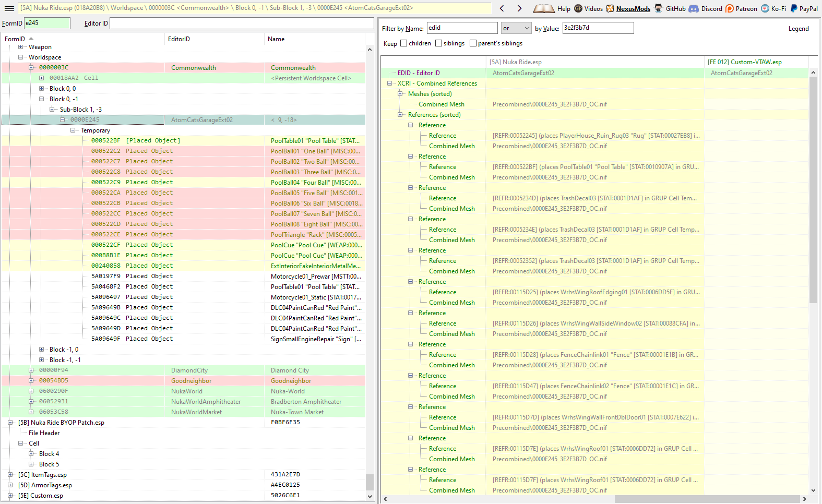Open the hamburger main menu icon
Viewport: 822px width, 504px height.
click(9, 8)
